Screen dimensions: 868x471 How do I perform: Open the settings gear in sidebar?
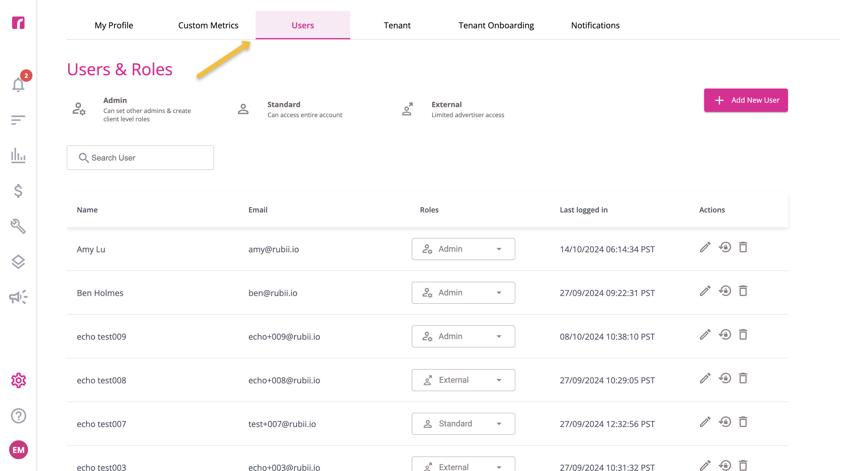tap(18, 380)
